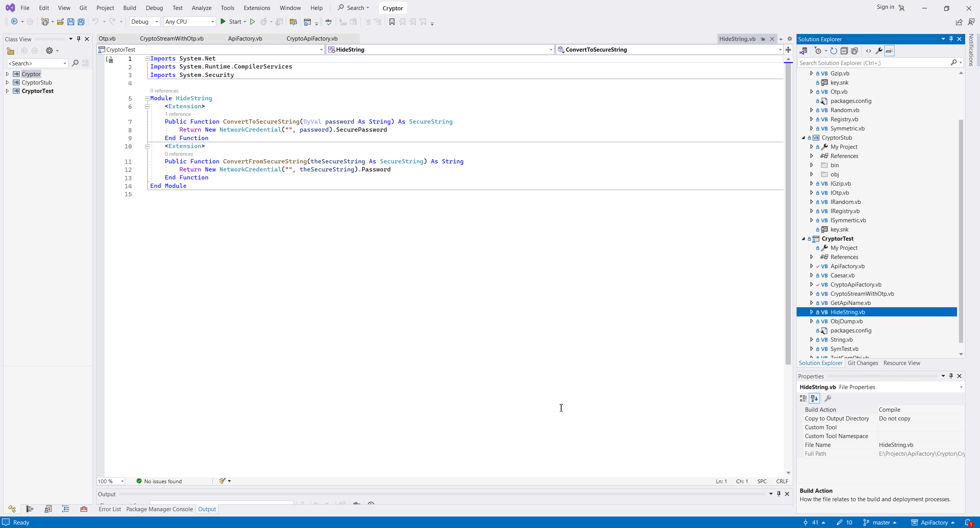Click the Open File folder icon
This screenshot has width=980, height=528.
pos(60,22)
